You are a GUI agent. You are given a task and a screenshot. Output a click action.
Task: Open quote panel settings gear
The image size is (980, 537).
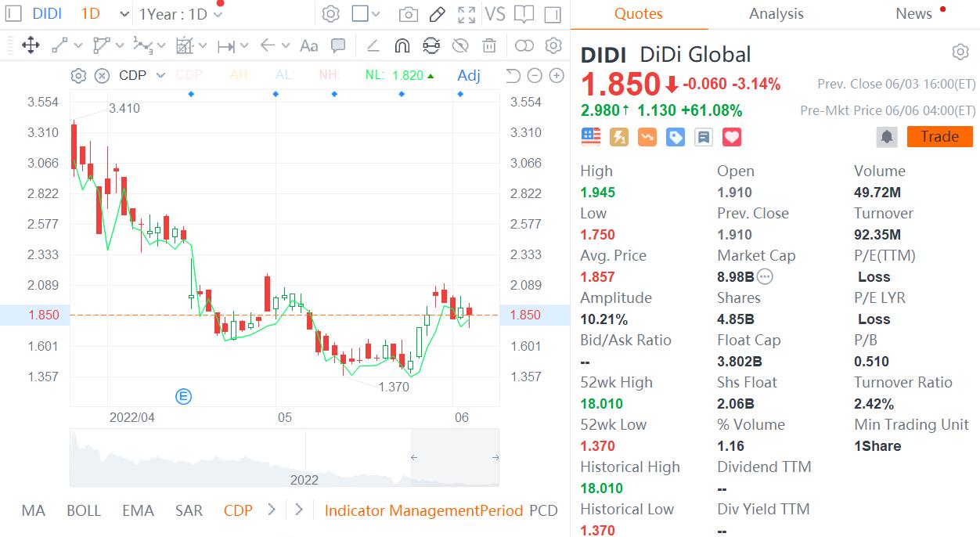click(x=960, y=52)
